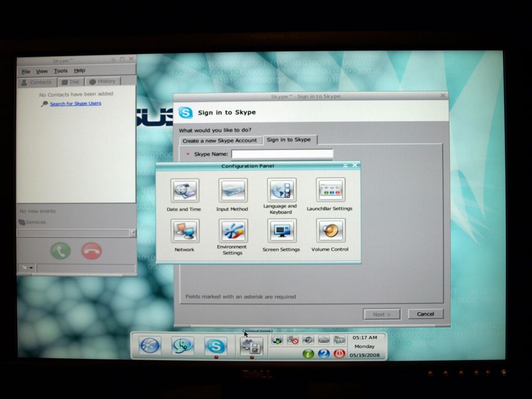Open the Help menu in Skype
Screen dimensions: 532x399
coord(79,71)
